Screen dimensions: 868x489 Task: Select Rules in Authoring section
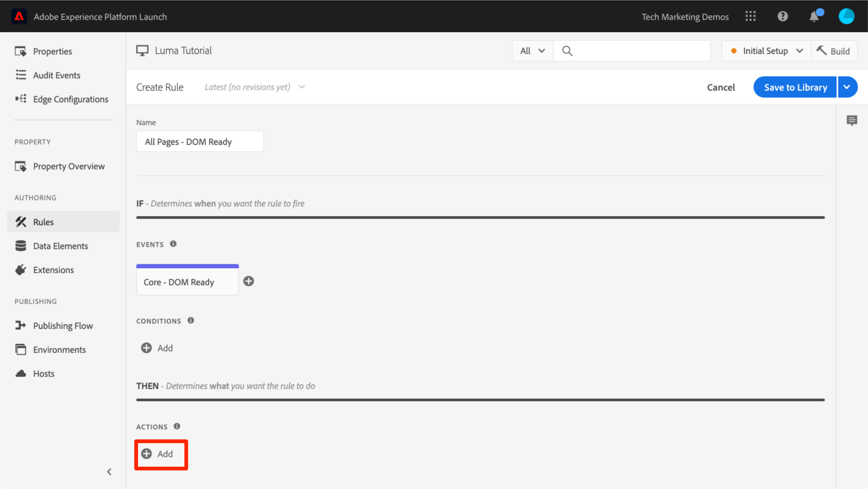[x=63, y=221]
